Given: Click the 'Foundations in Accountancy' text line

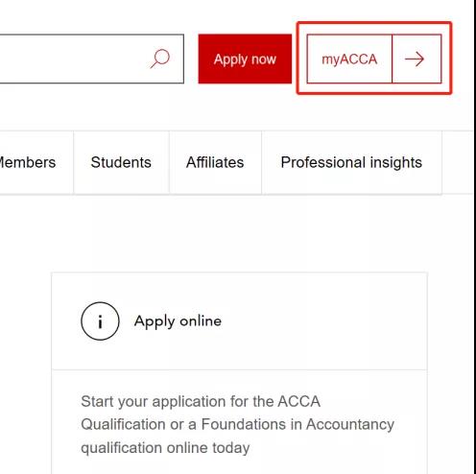Looking at the screenshot, I should click(238, 424).
